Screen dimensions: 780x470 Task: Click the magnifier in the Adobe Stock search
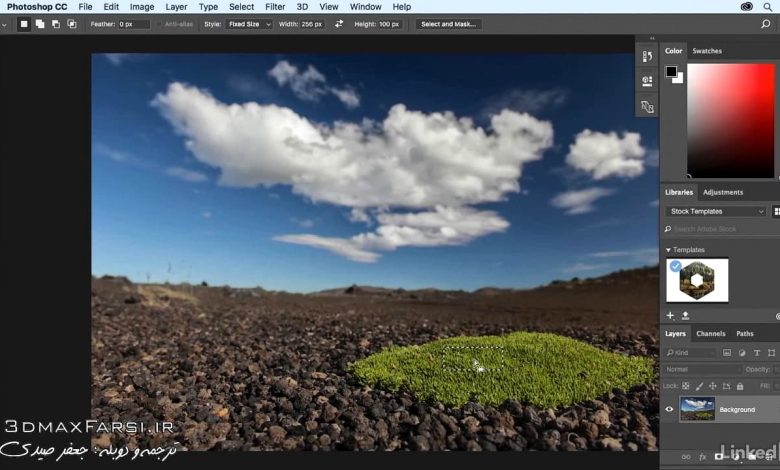pos(668,229)
